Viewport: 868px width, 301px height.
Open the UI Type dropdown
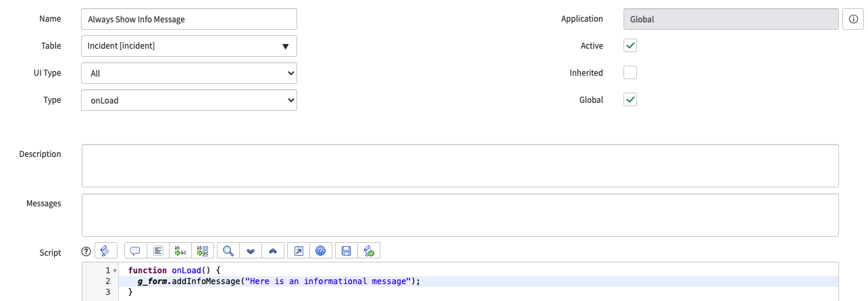point(189,73)
